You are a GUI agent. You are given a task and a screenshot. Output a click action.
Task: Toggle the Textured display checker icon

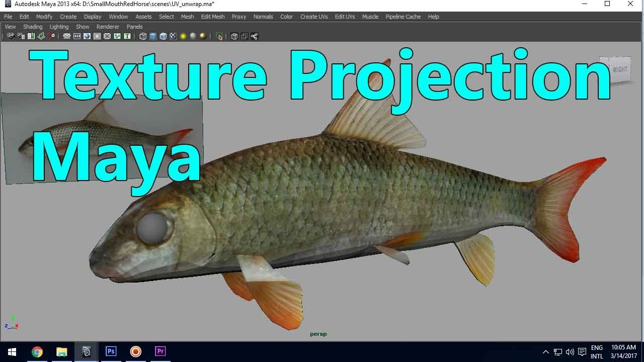[x=173, y=36]
